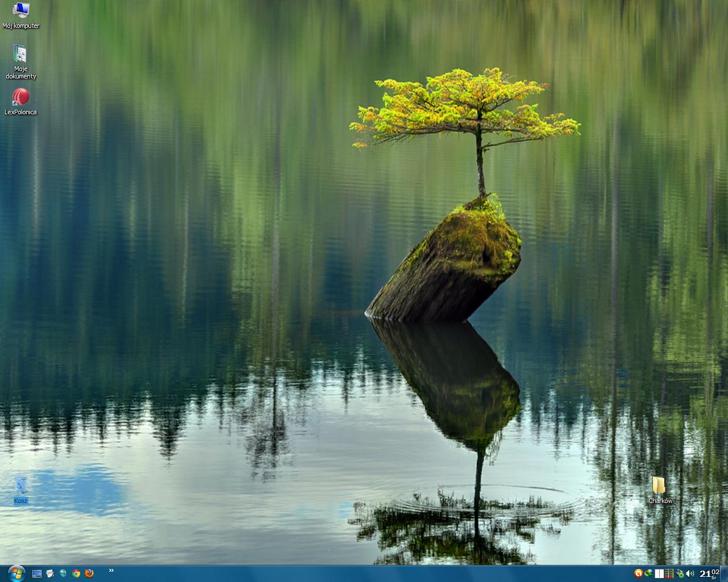The width and height of the screenshot is (728, 582).
Task: Launch Firefox from quick launch
Action: pos(89,573)
